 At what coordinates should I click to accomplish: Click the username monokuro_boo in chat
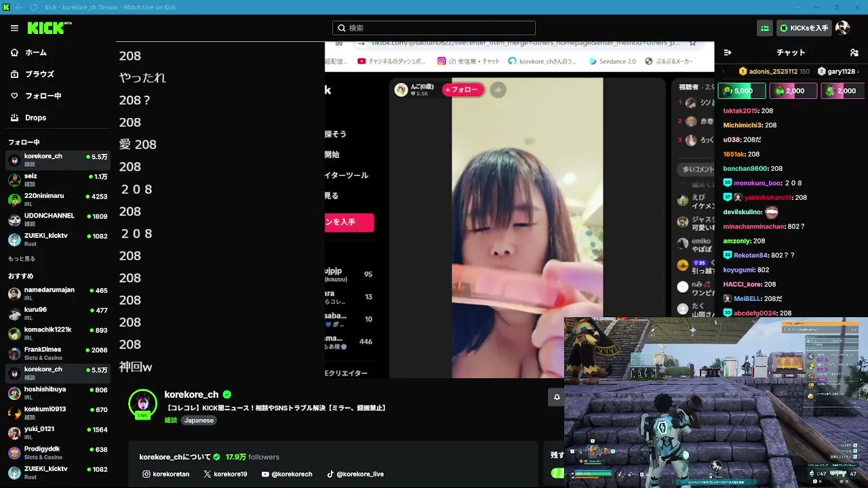click(757, 183)
